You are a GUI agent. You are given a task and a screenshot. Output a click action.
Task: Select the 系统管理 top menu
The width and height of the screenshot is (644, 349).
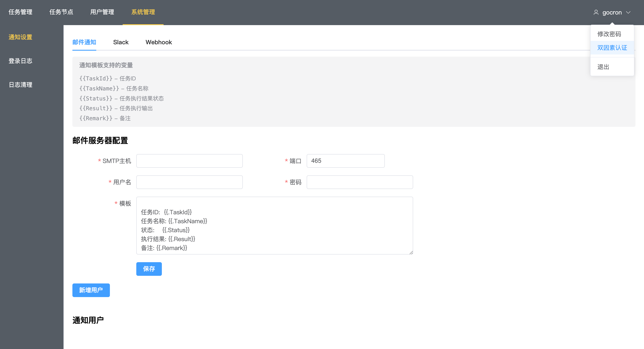pos(143,12)
